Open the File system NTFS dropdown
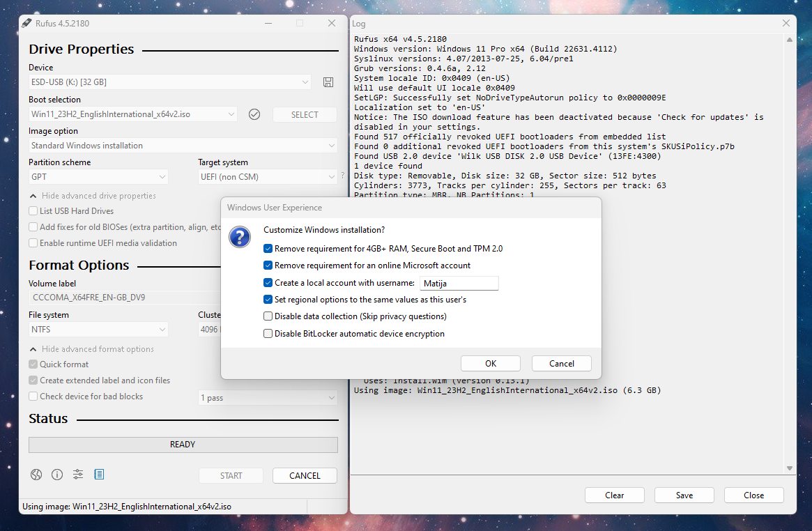This screenshot has height=531, width=812. 98,330
